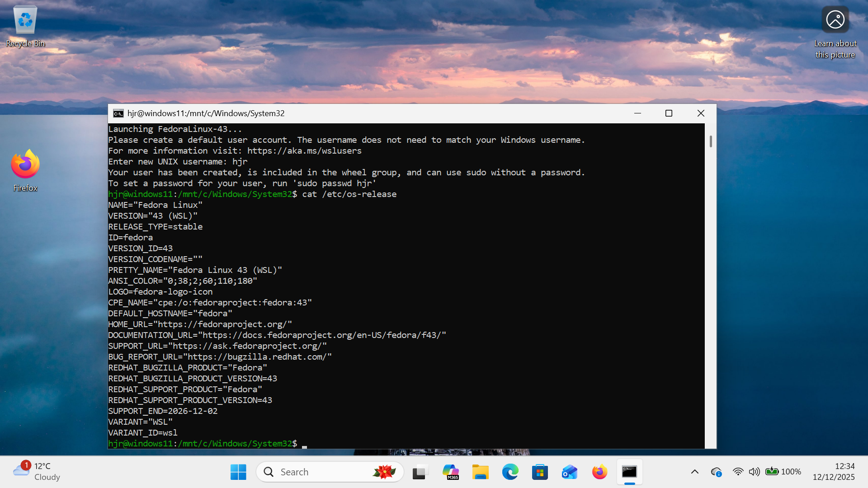Image resolution: width=868 pixels, height=488 pixels.
Task: Click the Wi-Fi network tray icon
Action: 738,472
